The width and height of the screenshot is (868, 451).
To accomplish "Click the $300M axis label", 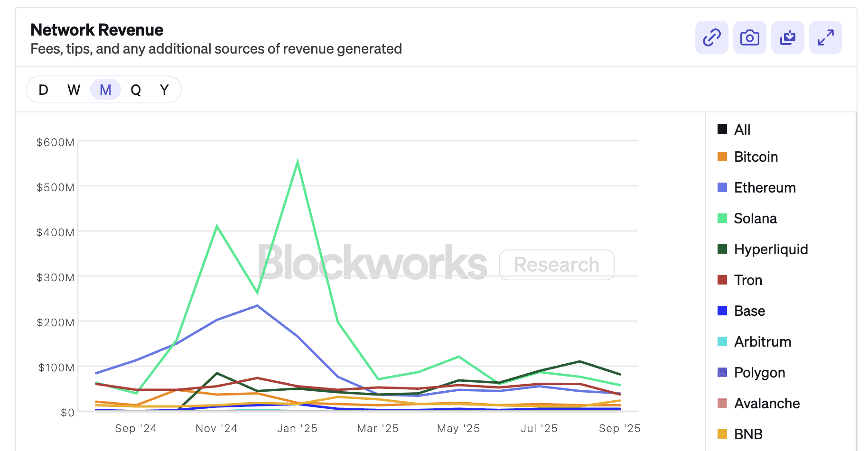I will coord(56,277).
